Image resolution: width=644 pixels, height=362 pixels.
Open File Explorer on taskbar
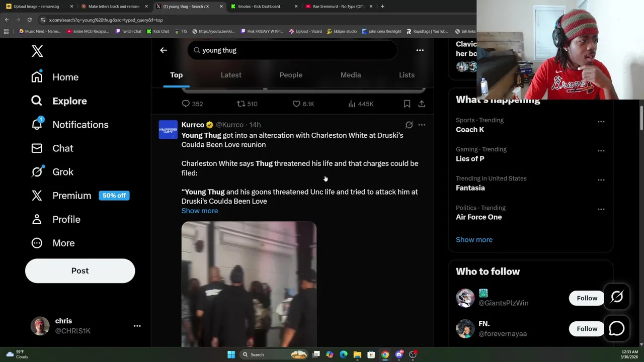[x=357, y=354]
